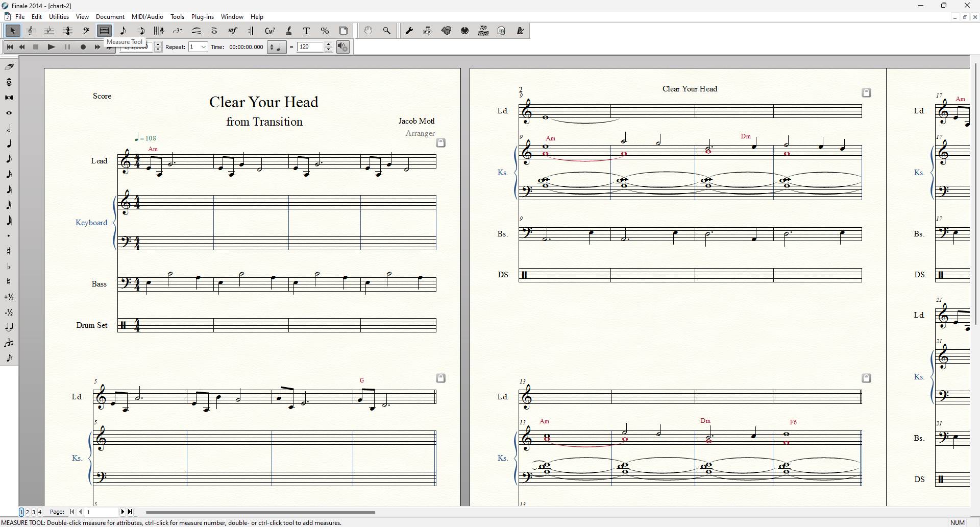Pick the Articulation tool
This screenshot has width=980, height=527.
[214, 31]
